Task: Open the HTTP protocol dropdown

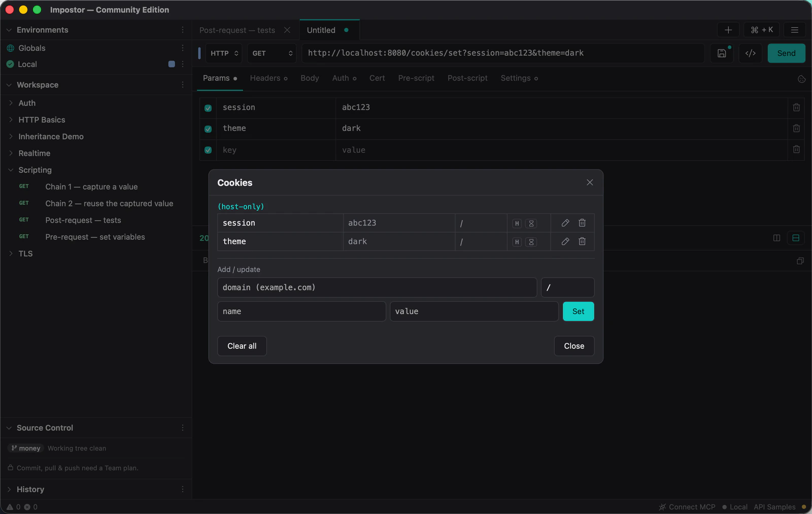Action: click(224, 53)
